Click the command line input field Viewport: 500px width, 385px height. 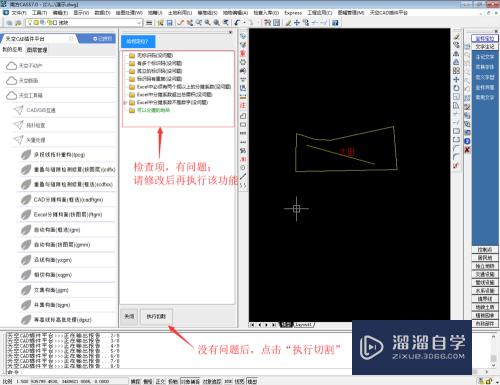point(180,372)
